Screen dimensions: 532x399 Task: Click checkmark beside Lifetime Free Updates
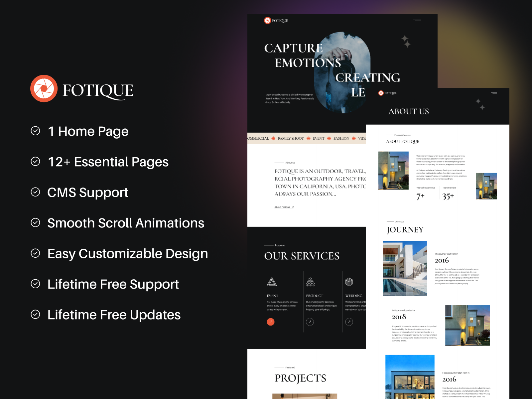click(36, 315)
